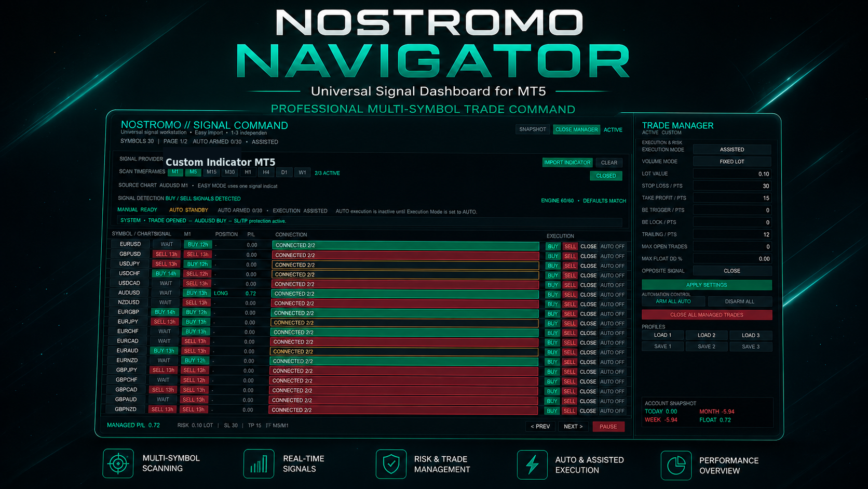Image resolution: width=868 pixels, height=489 pixels.
Task: Enable the M15 scan timeframe
Action: click(211, 172)
